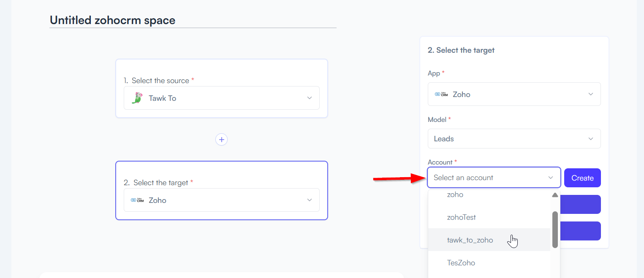The height and width of the screenshot is (278, 644).
Task: Expand the Model dropdown showing Leads
Action: pos(514,139)
